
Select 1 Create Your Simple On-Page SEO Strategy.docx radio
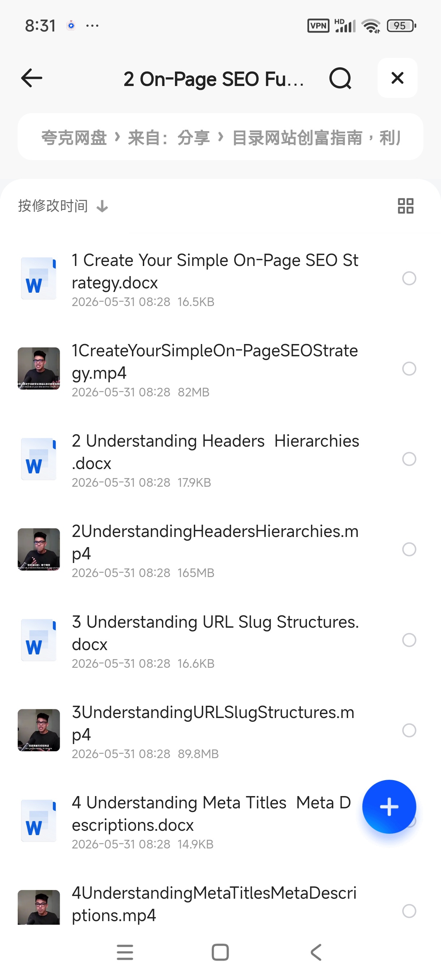pos(409,279)
